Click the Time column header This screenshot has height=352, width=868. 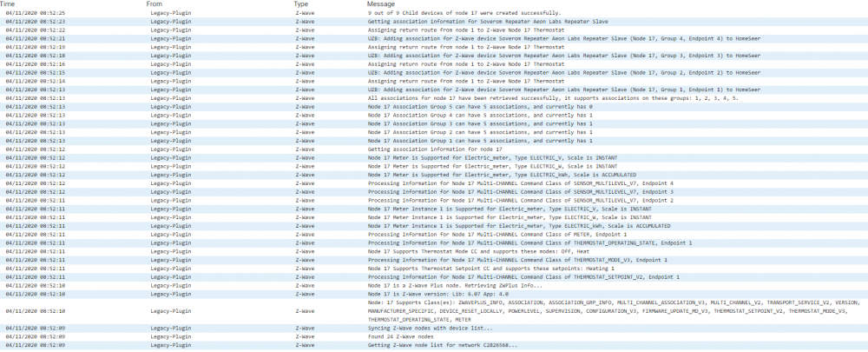click(8, 4)
